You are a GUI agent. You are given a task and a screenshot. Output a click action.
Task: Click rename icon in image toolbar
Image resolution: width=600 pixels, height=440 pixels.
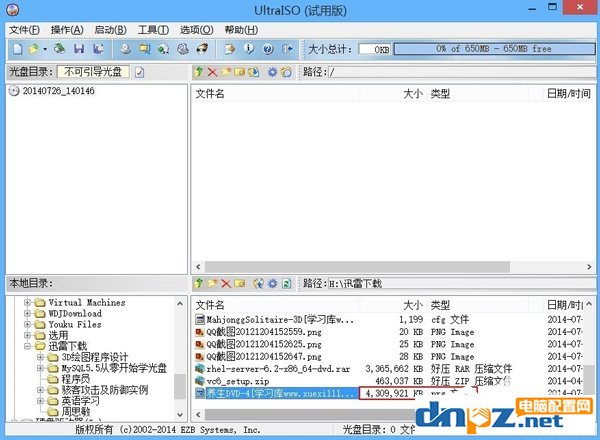[240, 72]
